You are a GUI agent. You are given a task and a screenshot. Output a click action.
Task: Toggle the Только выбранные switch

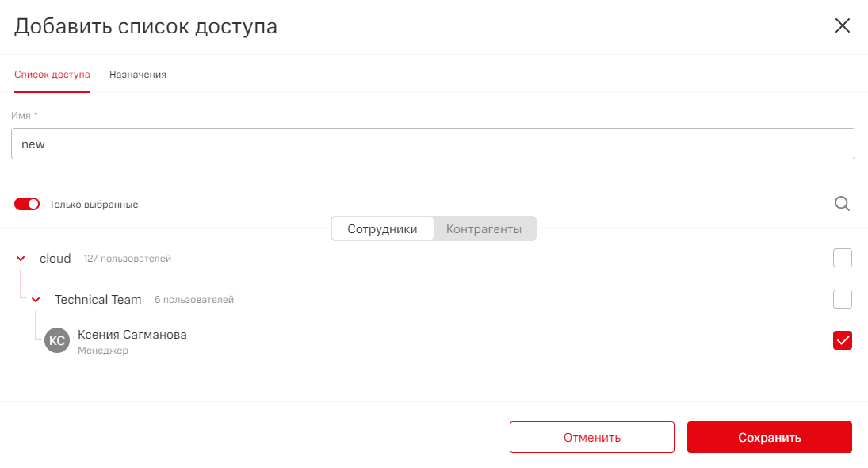[27, 204]
